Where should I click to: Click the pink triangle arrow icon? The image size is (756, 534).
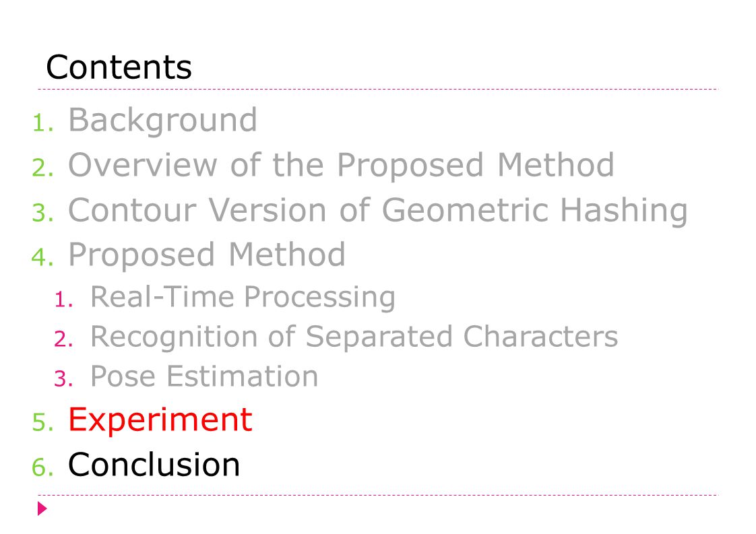(42, 508)
